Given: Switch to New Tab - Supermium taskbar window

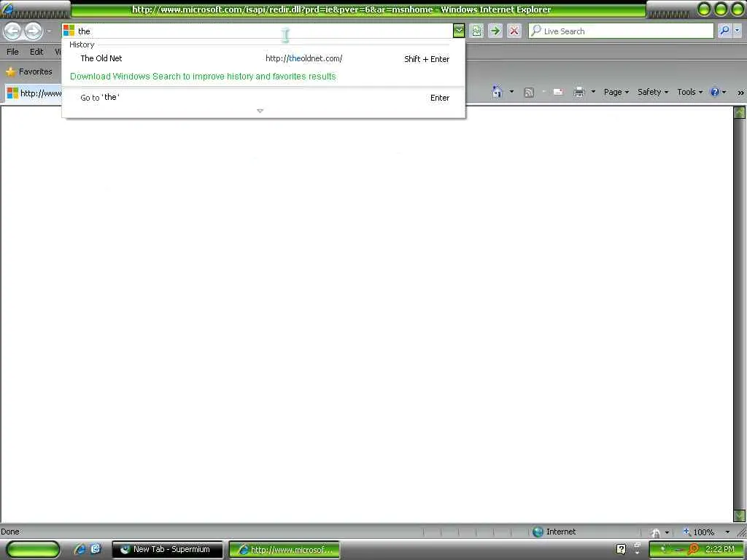Looking at the screenshot, I should click(x=168, y=550).
